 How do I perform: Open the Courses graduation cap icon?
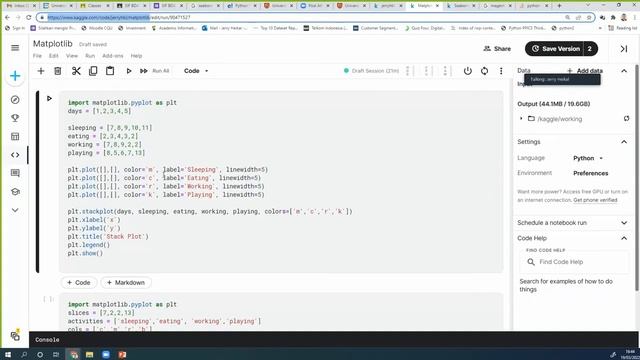pos(15,191)
